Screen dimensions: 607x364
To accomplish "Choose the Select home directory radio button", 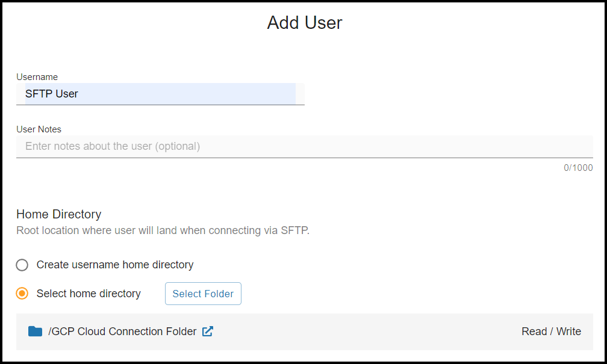I will click(22, 294).
